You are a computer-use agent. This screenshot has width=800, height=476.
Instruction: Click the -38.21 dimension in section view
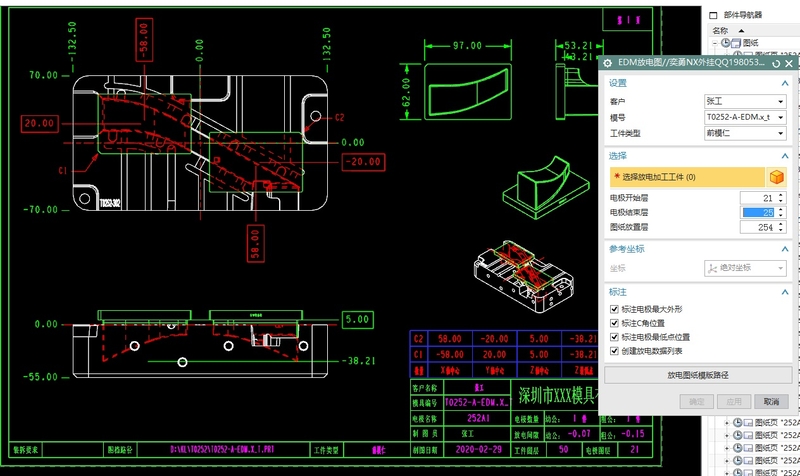tap(361, 361)
